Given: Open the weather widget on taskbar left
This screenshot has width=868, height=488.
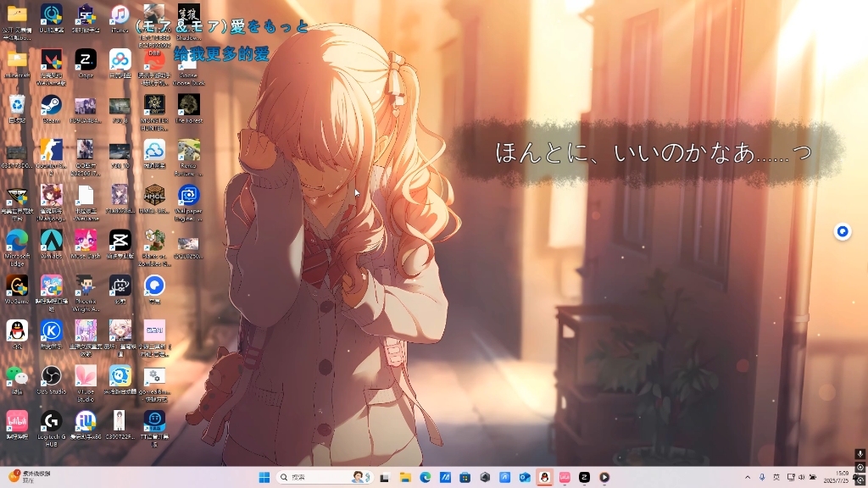Looking at the screenshot, I should tap(31, 477).
